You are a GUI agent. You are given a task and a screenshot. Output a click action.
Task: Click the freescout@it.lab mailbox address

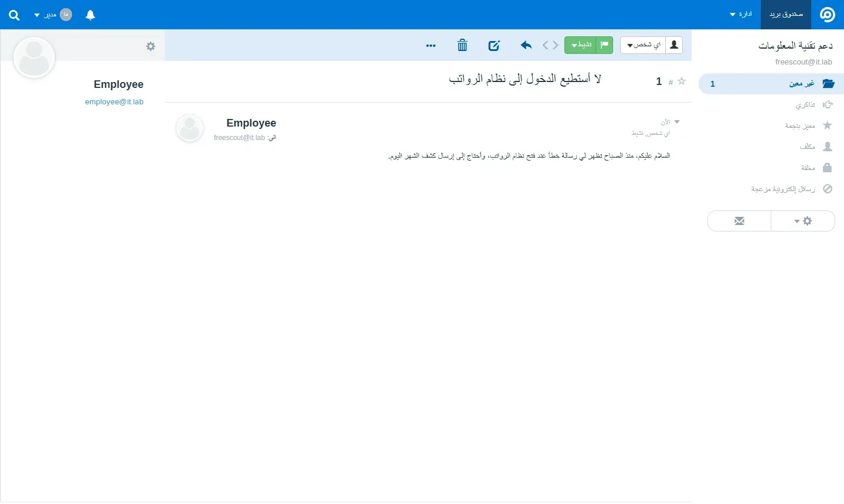coord(804,62)
